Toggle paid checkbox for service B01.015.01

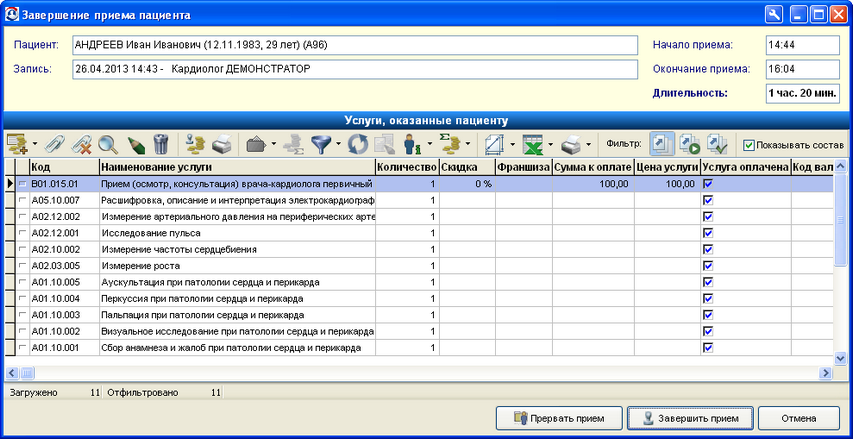[708, 184]
